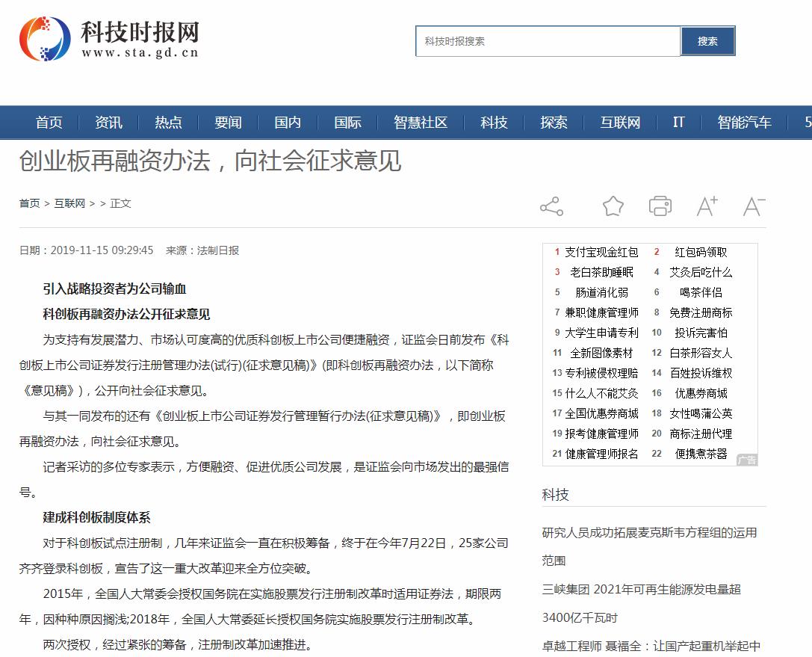Navigate to 智慧社区 section
The image size is (812, 657).
point(421,123)
